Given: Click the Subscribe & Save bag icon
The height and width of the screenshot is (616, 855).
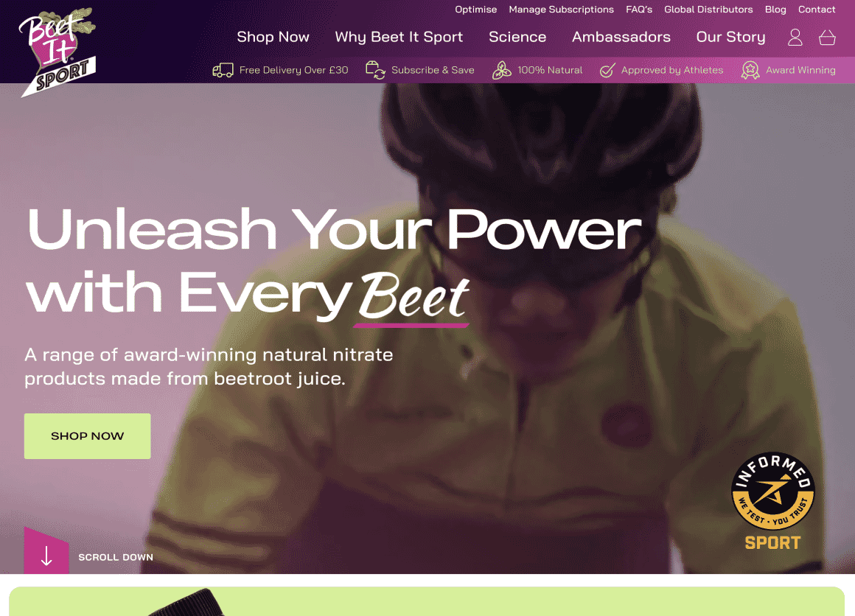Looking at the screenshot, I should tap(375, 70).
